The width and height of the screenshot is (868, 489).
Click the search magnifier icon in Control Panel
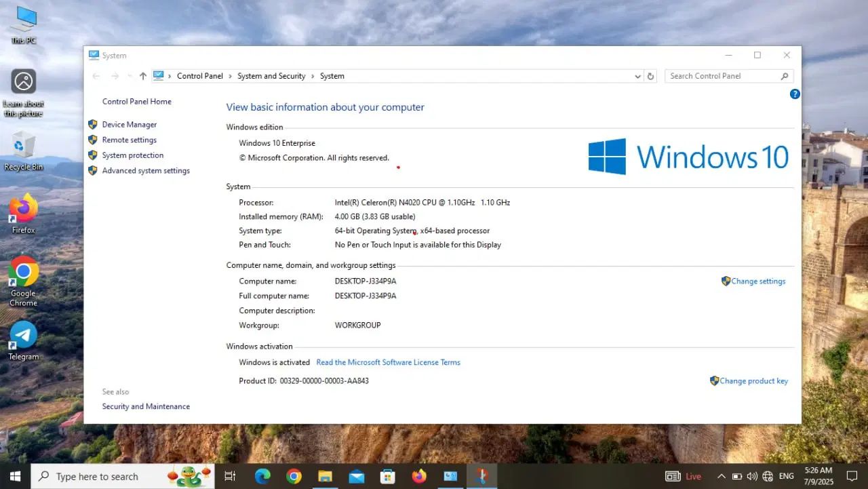[785, 77]
